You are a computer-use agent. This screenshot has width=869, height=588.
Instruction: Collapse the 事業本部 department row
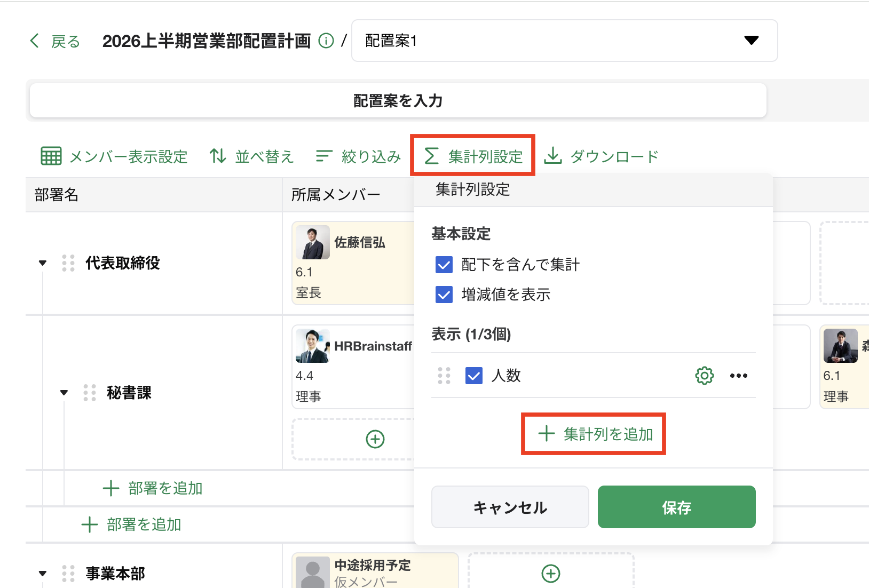(x=43, y=574)
